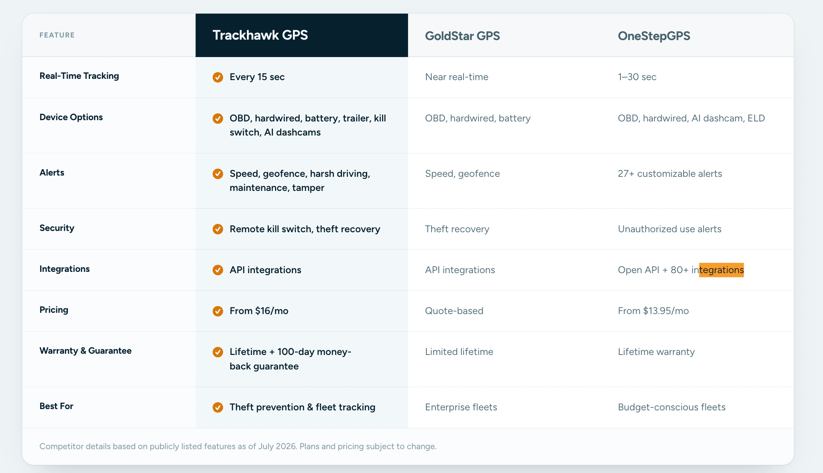Screen dimensions: 823x473
Task: Click the checkmark beside Theft prevention & fleet tracking
Action: pyautogui.click(x=217, y=407)
